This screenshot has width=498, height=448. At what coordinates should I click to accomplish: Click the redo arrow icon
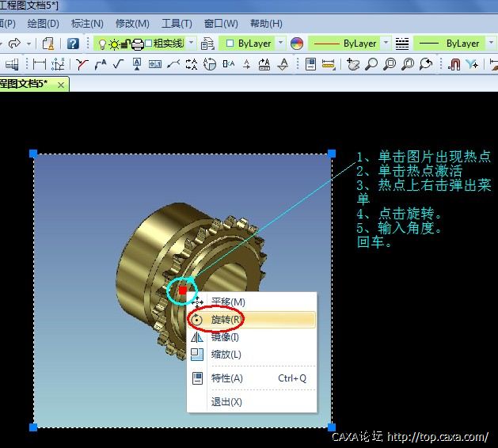(14, 44)
